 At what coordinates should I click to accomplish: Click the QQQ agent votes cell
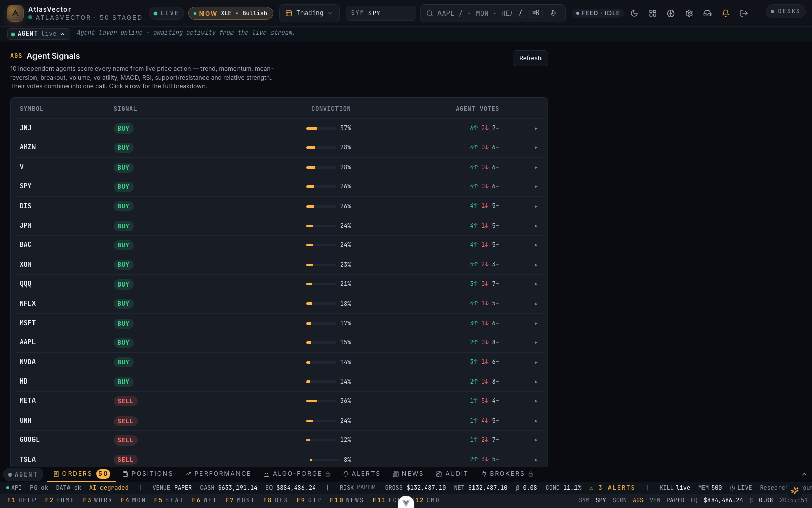point(485,284)
